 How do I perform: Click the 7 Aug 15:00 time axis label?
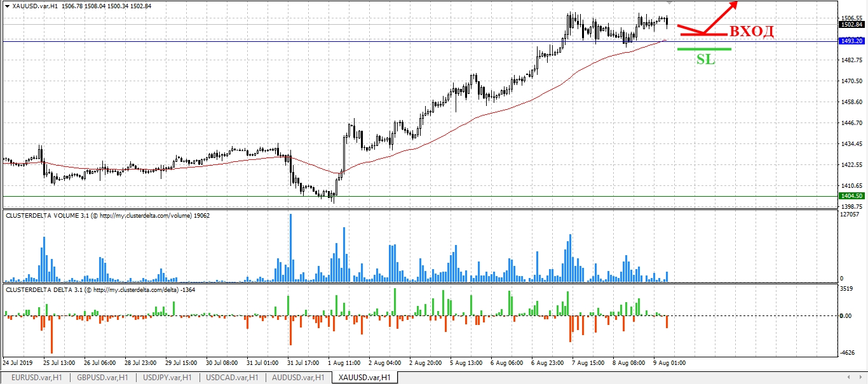[588, 363]
